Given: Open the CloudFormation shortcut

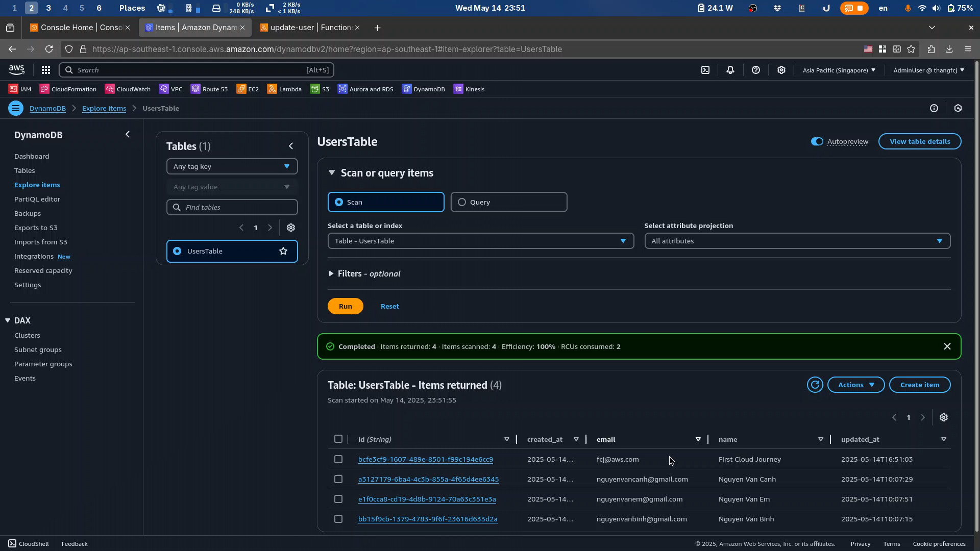Looking at the screenshot, I should [68, 89].
